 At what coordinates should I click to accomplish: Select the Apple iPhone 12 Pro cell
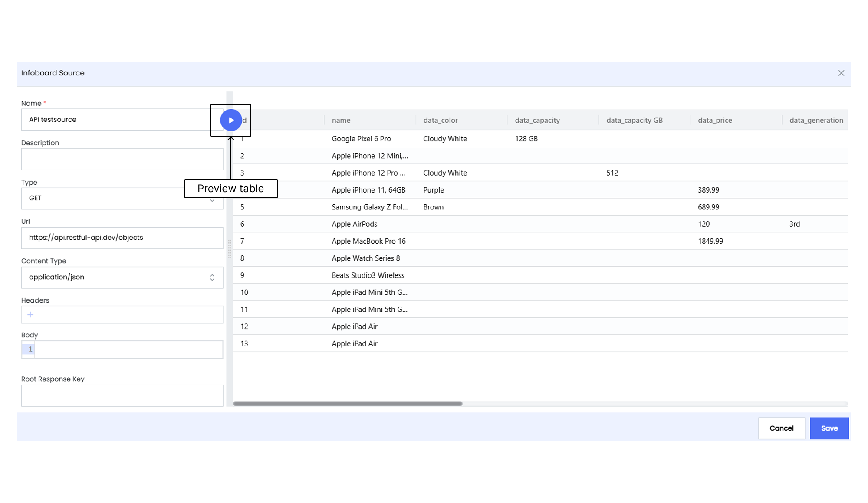(370, 173)
